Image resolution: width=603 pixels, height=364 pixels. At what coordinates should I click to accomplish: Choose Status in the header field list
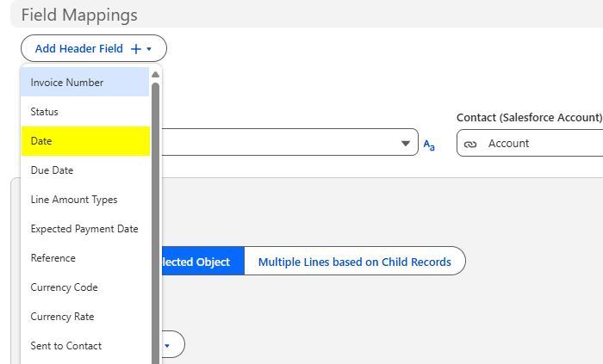85,112
